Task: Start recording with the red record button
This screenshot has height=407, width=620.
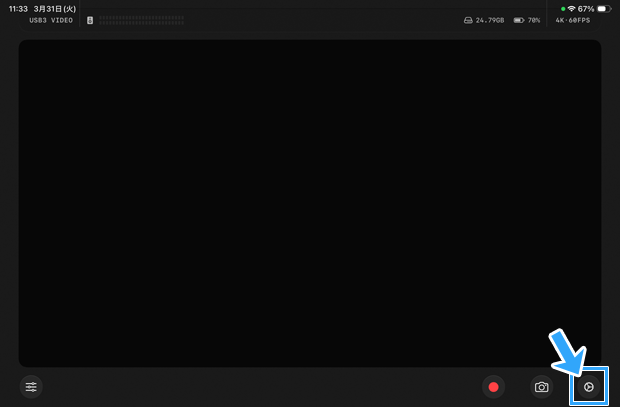Action: pyautogui.click(x=492, y=387)
